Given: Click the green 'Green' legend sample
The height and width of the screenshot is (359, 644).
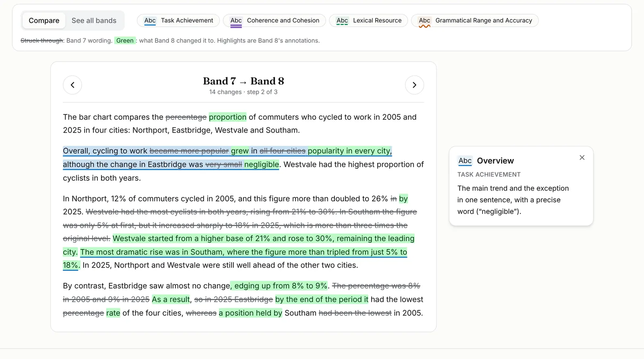Looking at the screenshot, I should pos(125,41).
